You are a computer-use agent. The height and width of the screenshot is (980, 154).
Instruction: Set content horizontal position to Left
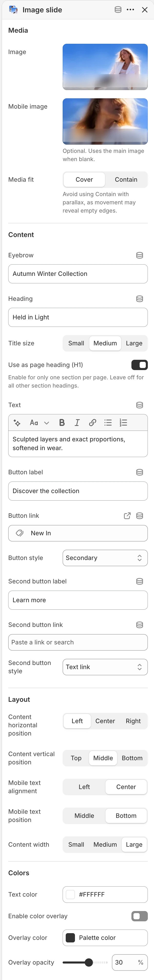pyautogui.click(x=77, y=721)
